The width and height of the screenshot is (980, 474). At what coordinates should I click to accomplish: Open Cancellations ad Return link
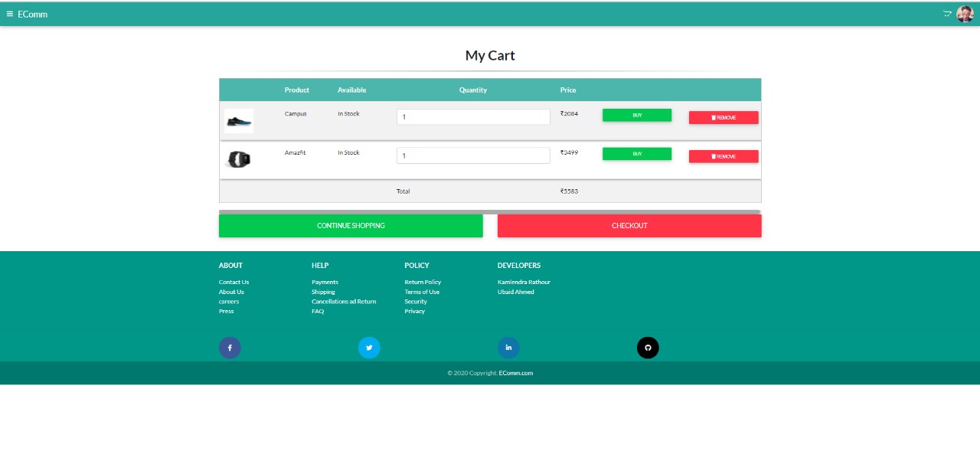(x=344, y=302)
